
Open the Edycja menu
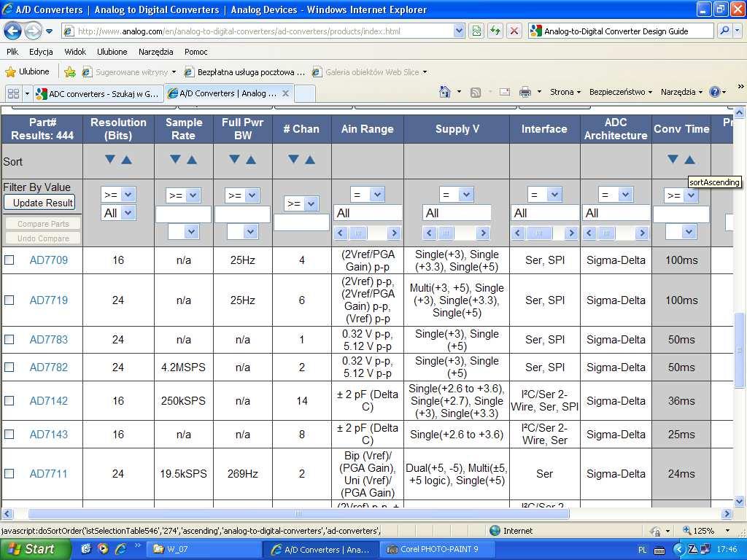tap(41, 52)
